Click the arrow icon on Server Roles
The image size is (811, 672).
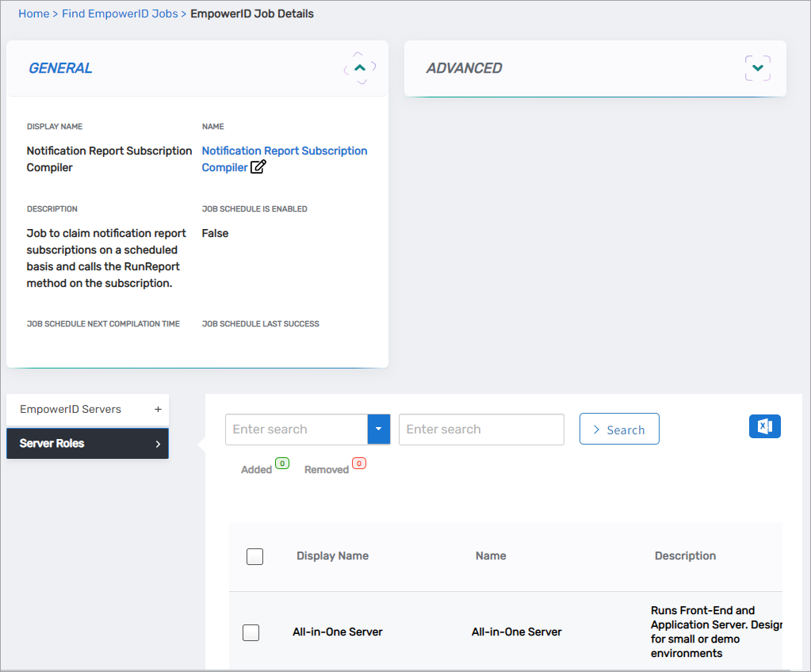coord(158,444)
